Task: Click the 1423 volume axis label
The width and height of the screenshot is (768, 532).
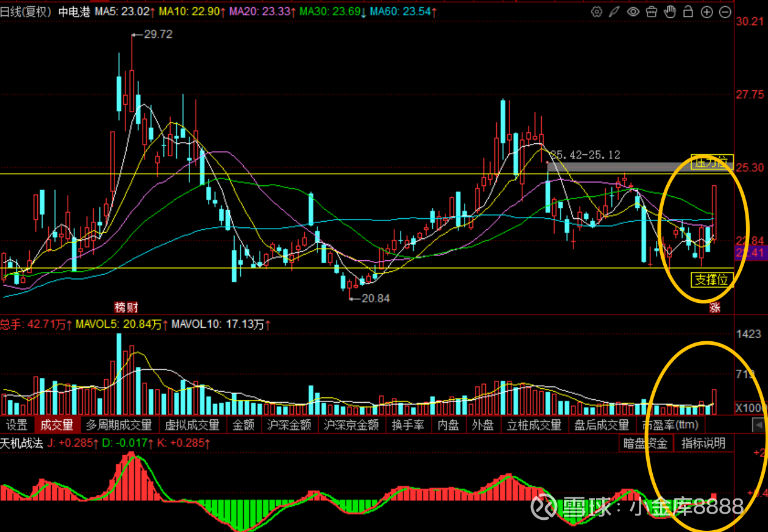Action: (x=748, y=333)
